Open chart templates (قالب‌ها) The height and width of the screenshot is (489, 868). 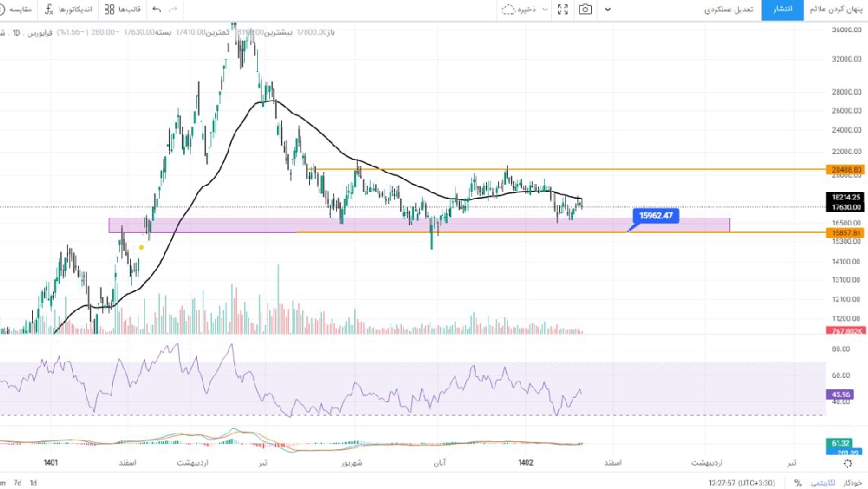(x=123, y=10)
